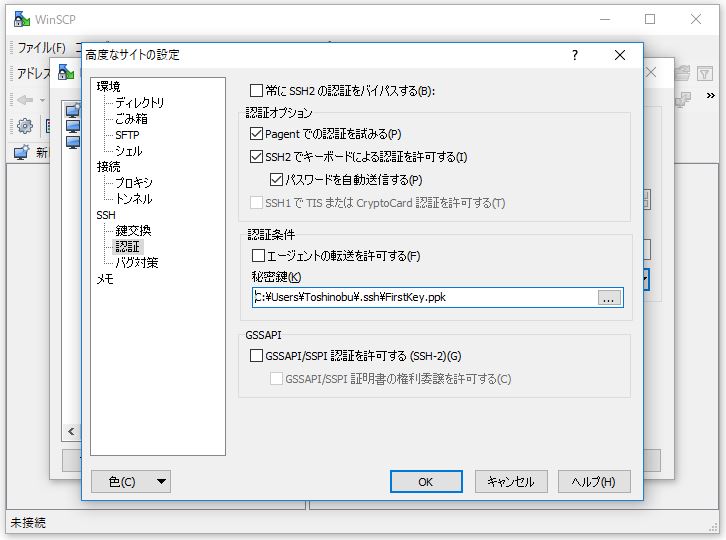This screenshot has height=540, width=726.
Task: Open help with ヘルプ(H) button
Action: pyautogui.click(x=594, y=482)
